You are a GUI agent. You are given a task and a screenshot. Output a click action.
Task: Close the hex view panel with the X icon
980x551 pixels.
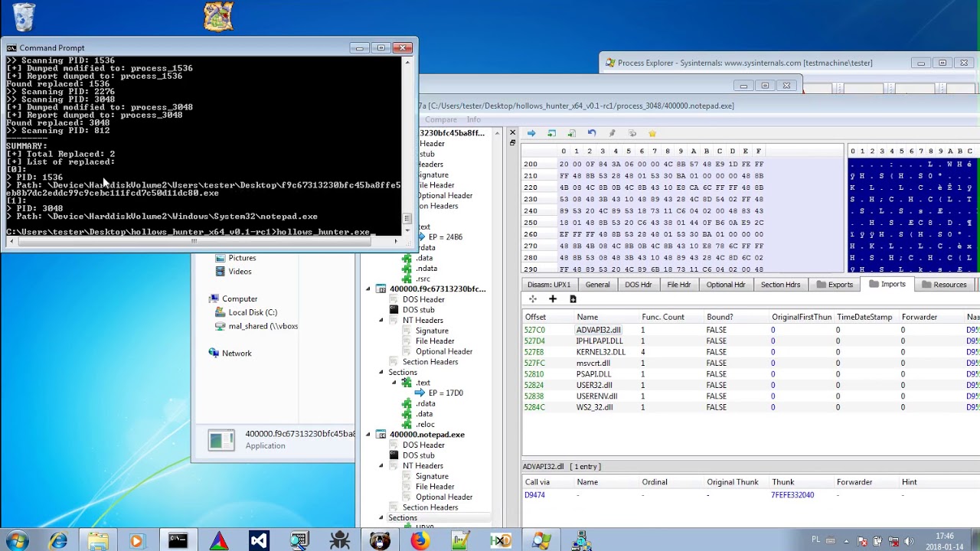513,132
